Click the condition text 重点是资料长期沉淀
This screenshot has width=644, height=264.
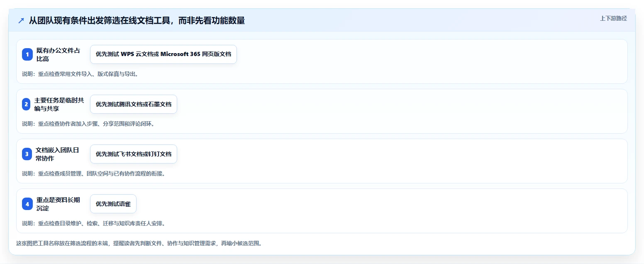(58, 204)
